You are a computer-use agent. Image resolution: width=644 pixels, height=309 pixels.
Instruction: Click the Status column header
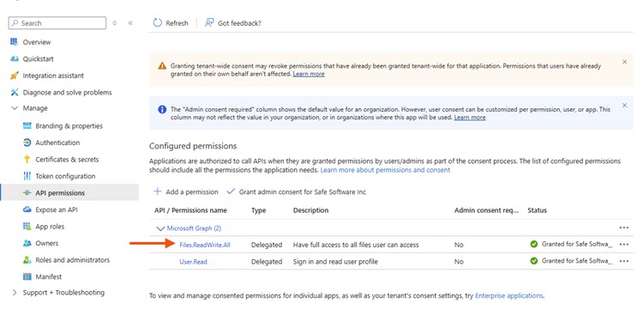tap(537, 210)
